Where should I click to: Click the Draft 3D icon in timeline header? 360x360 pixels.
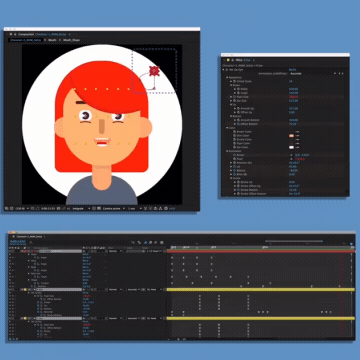pyautogui.click(x=139, y=242)
